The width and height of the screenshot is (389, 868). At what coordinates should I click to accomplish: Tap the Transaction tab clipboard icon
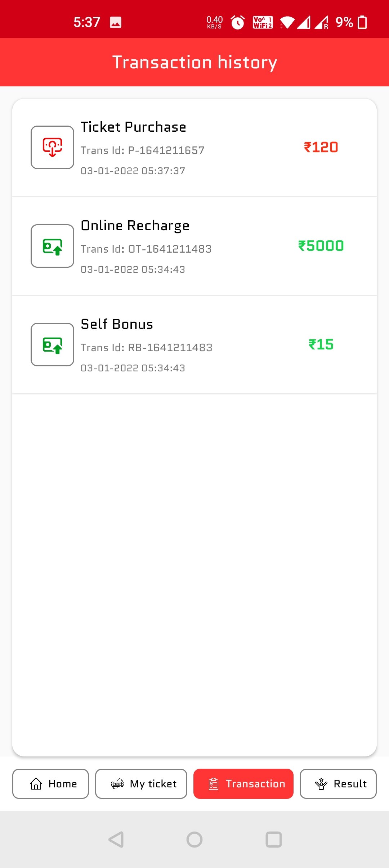pos(214,783)
